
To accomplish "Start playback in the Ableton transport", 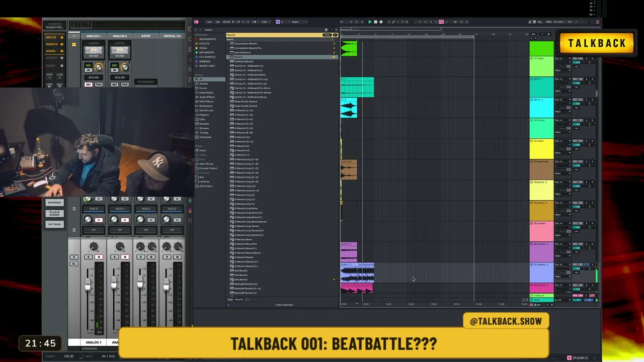I will coord(370,22).
